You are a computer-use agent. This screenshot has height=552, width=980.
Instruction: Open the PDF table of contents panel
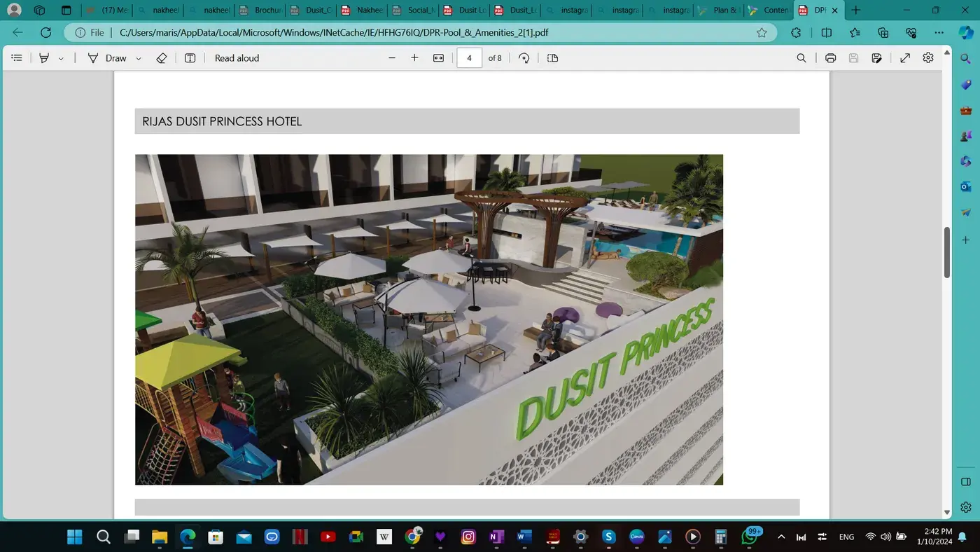(x=17, y=58)
